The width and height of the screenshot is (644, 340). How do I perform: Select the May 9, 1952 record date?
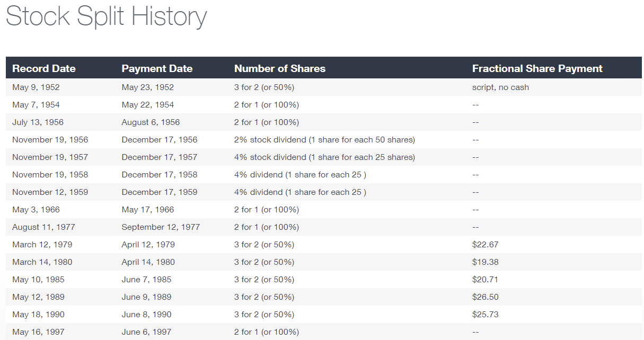[36, 87]
